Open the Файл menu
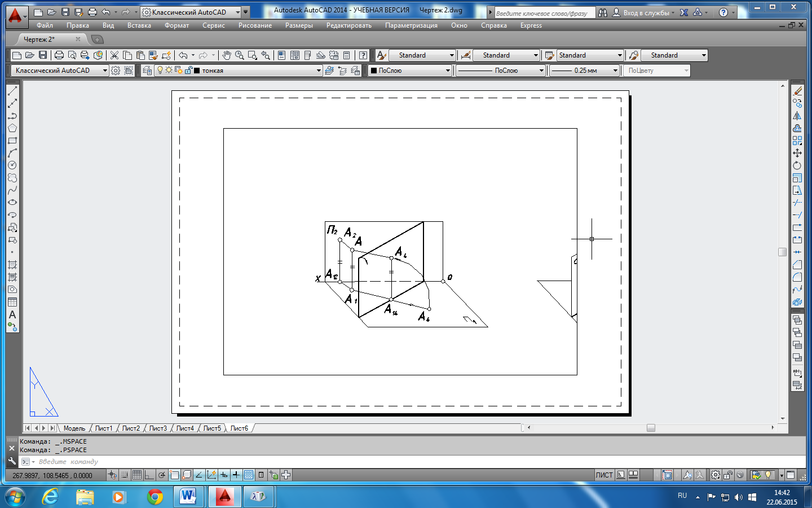This screenshot has width=812, height=508. tap(45, 25)
